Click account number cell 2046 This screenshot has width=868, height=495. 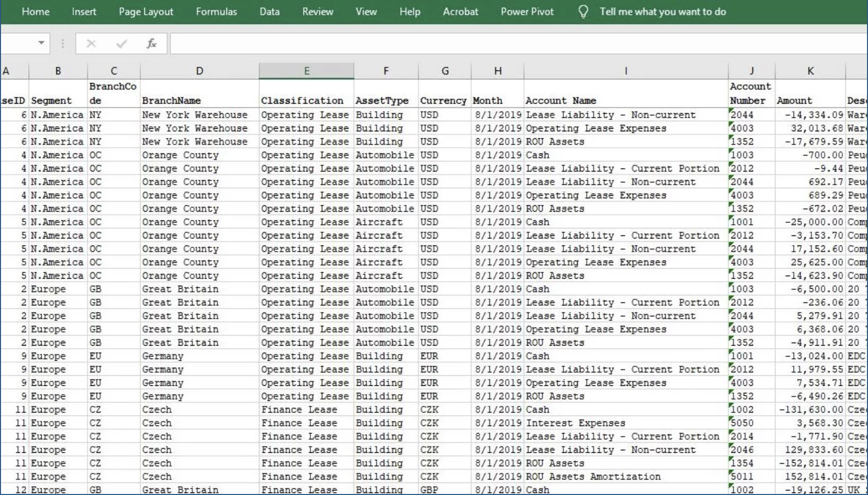751,450
